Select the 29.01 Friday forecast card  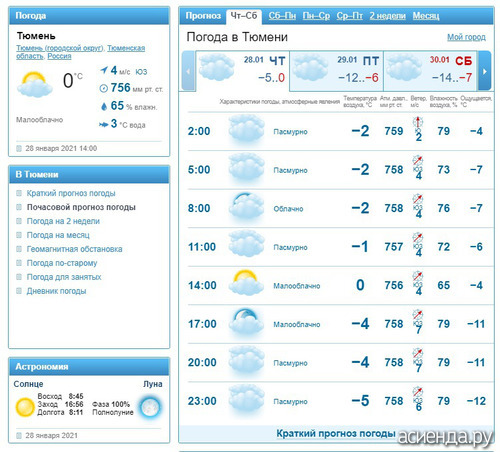pos(337,70)
